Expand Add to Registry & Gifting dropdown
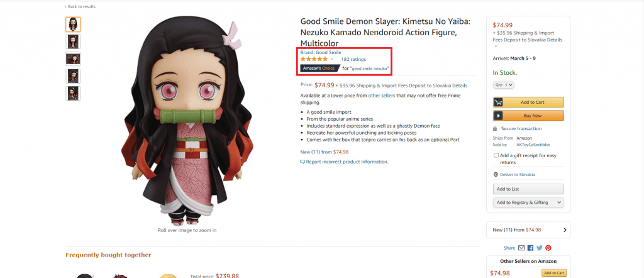The height and width of the screenshot is (278, 644). [x=528, y=203]
